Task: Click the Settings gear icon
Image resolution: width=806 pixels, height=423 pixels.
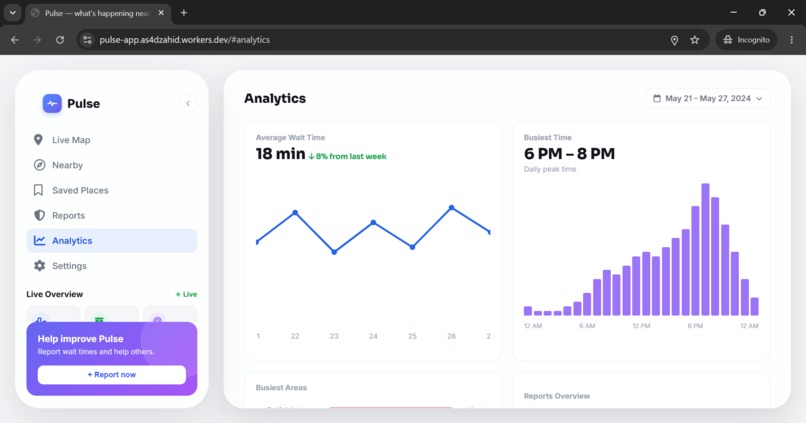Action: [39, 266]
